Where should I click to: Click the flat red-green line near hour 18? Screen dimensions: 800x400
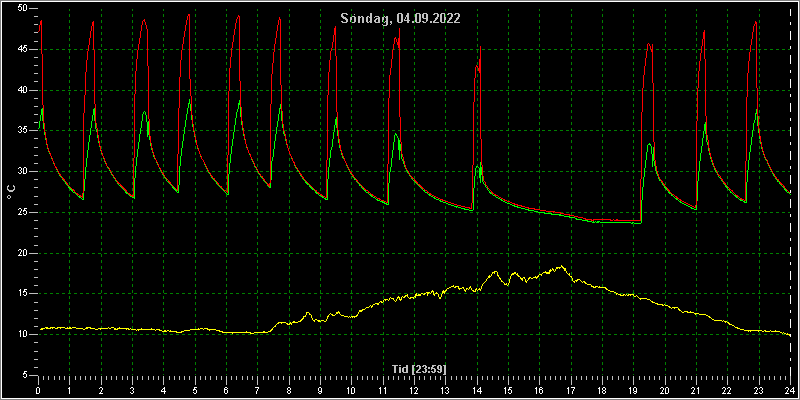coord(602,221)
